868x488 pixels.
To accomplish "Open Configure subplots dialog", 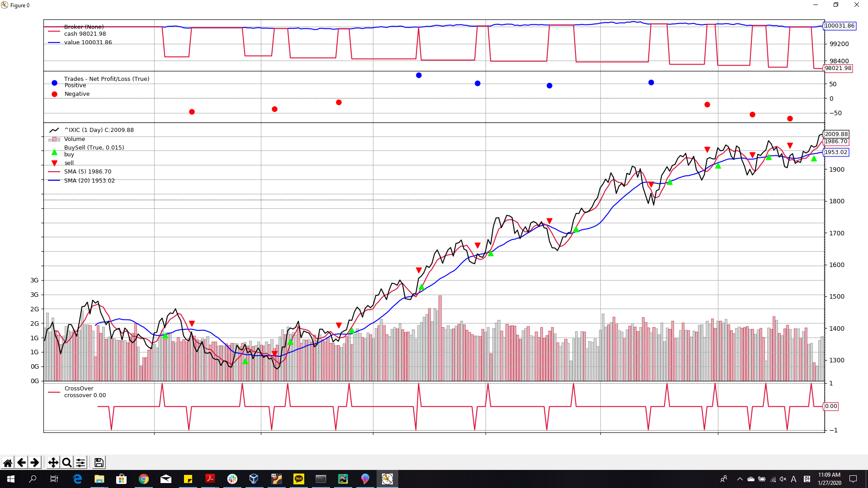I will 80,462.
